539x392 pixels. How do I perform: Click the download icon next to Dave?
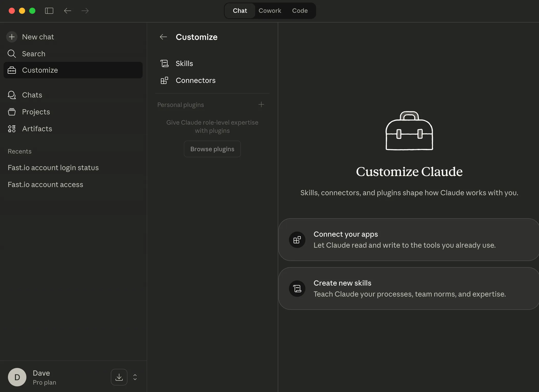119,377
